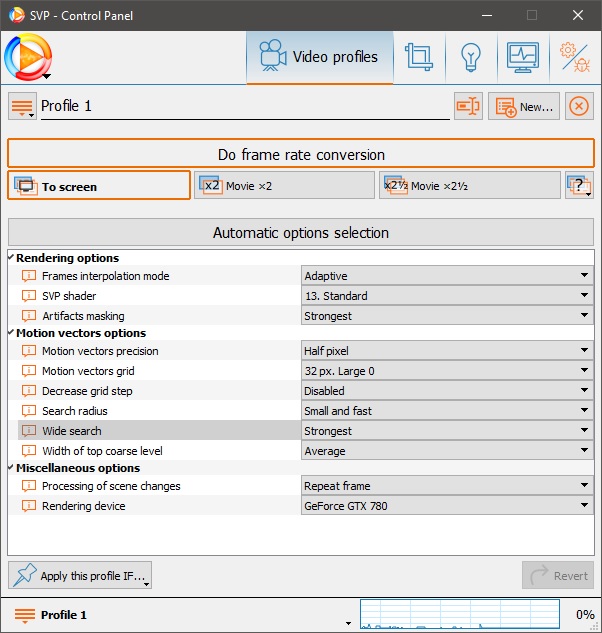Collapse the Motion vectors options section
This screenshot has width=602, height=633.
pyautogui.click(x=11, y=333)
